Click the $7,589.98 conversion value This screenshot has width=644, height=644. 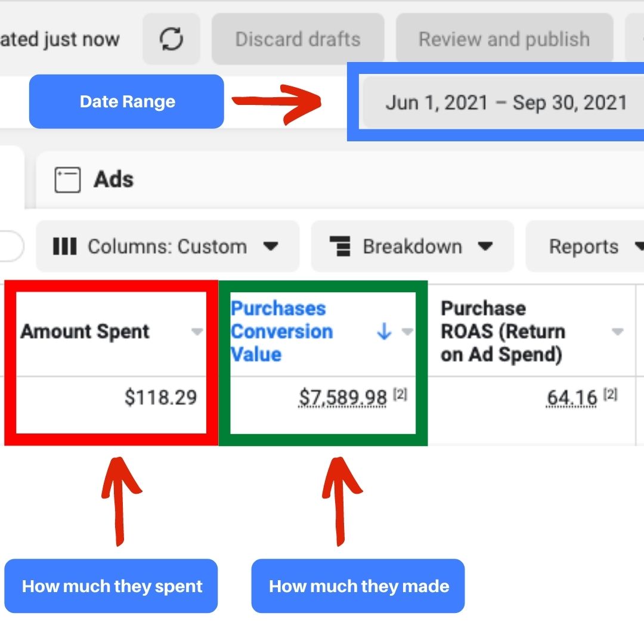343,397
